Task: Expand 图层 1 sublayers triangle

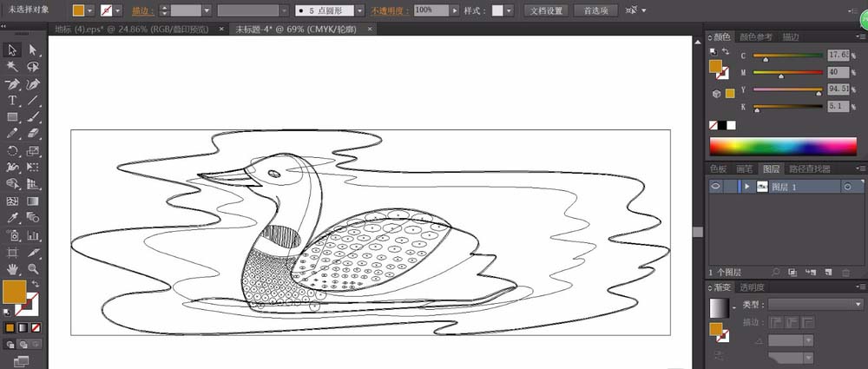Action: [x=746, y=187]
